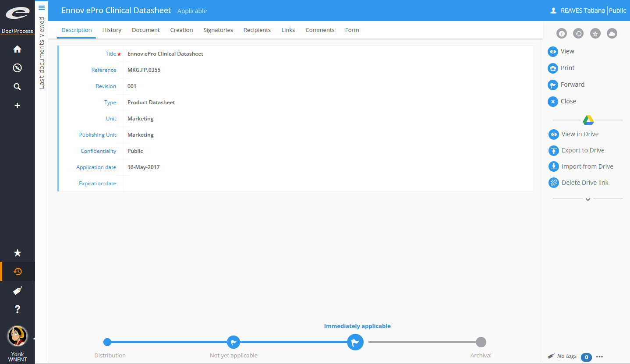Click the title value Ennov ePro Clinical Datasheet

(x=165, y=54)
